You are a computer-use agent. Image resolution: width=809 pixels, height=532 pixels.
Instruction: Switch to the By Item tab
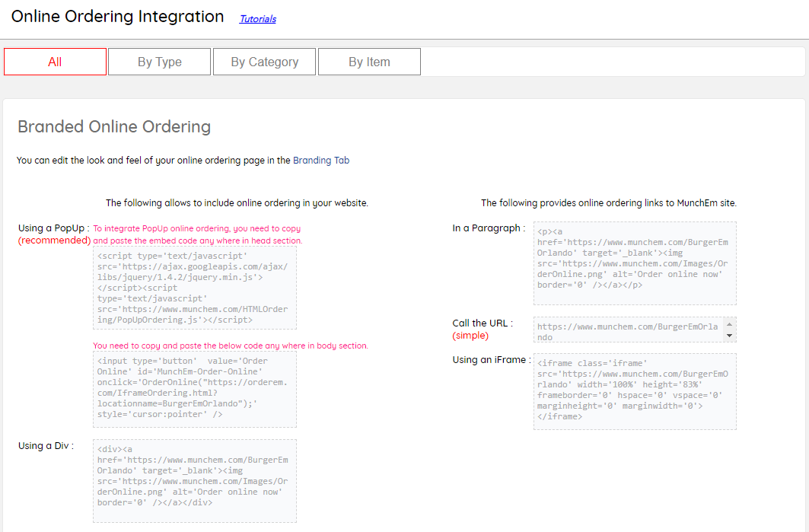point(369,62)
